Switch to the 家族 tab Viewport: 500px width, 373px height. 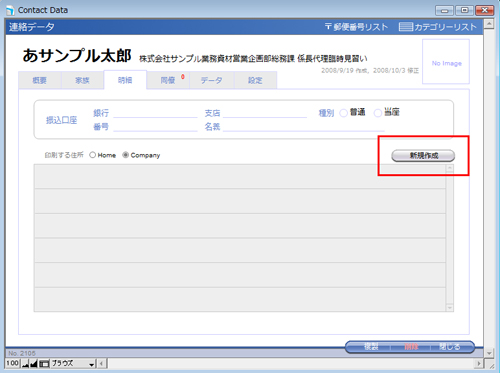[x=82, y=80]
